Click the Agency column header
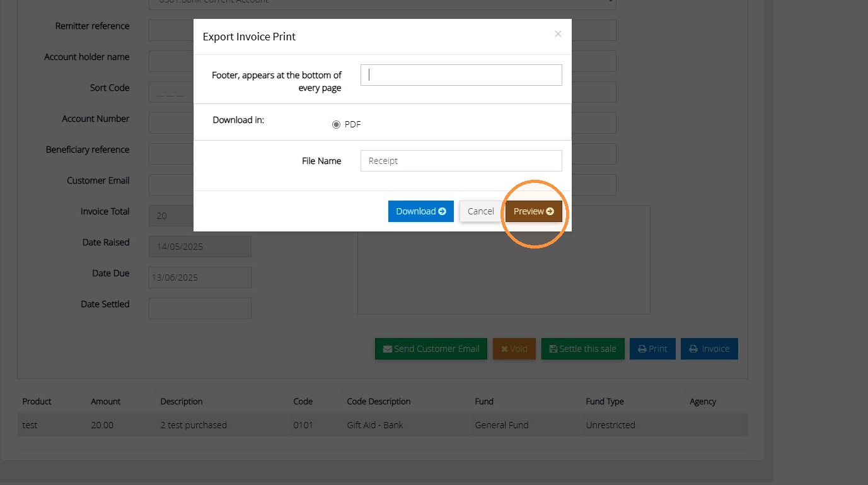This screenshot has height=485, width=868. (703, 401)
